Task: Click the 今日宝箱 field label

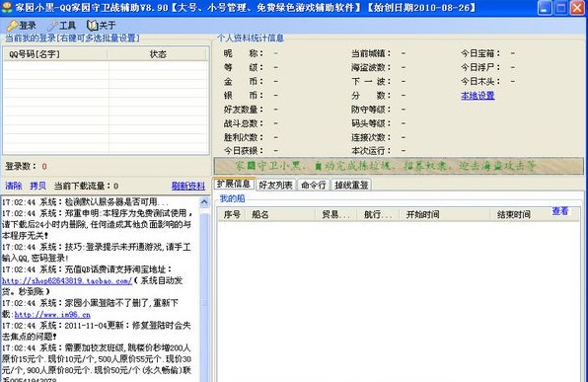Action: pos(480,53)
